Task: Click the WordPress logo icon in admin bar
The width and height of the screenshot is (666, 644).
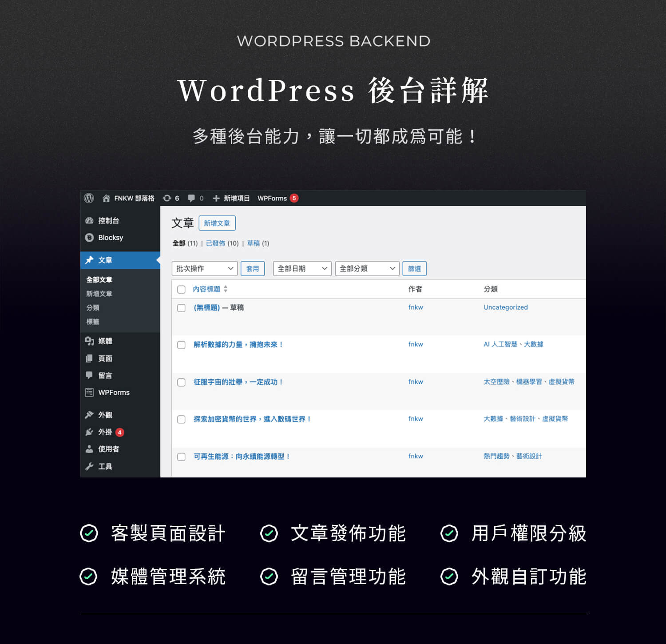Action: point(89,198)
